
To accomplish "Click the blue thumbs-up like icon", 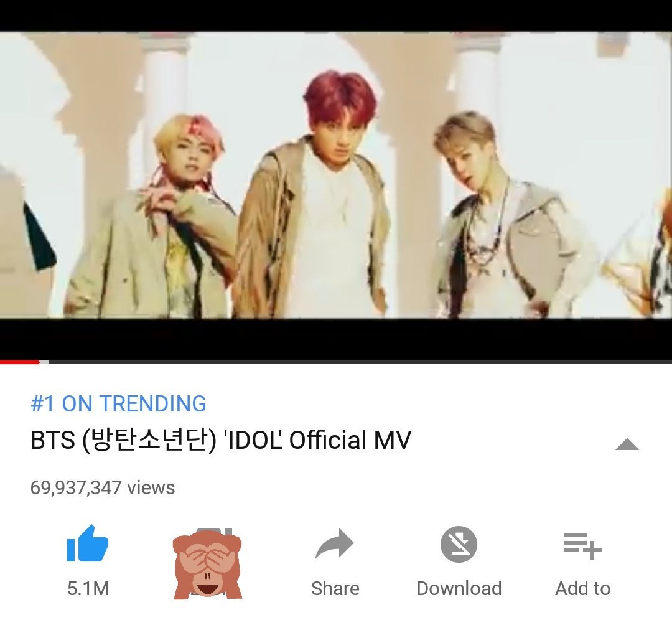I will (x=88, y=543).
